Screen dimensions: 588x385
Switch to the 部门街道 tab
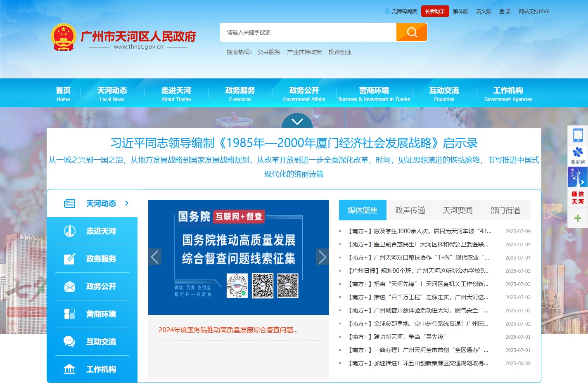click(505, 210)
